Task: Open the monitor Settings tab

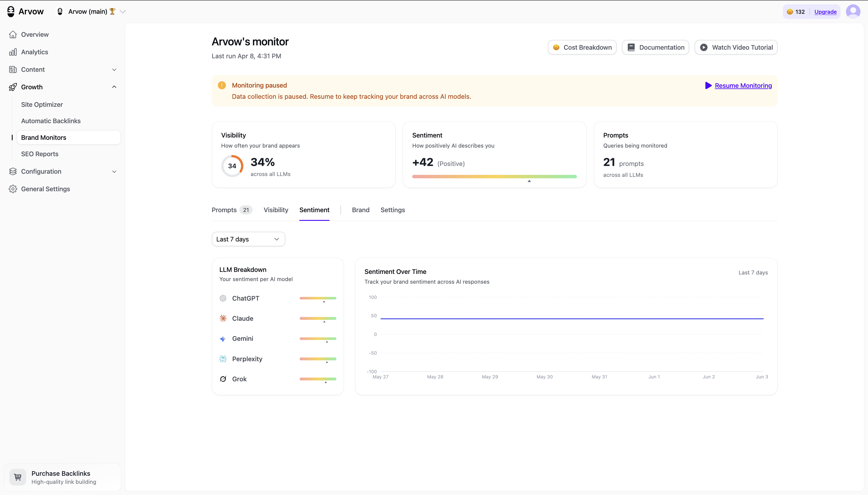Action: [x=393, y=210]
